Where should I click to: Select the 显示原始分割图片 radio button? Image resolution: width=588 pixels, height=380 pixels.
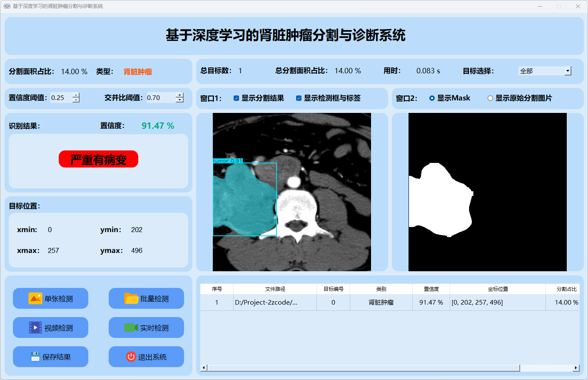(490, 98)
